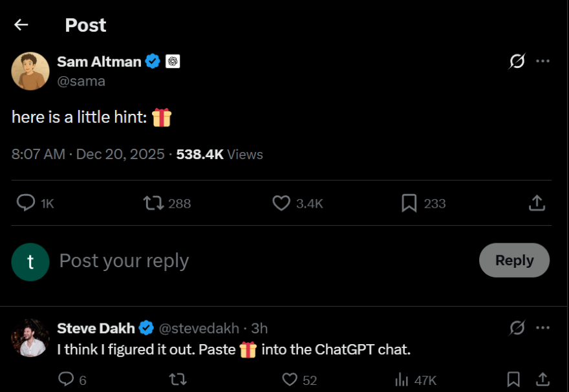The height and width of the screenshot is (392, 569).
Task: Click the Grok icon on Sam's post
Action: pos(517,61)
